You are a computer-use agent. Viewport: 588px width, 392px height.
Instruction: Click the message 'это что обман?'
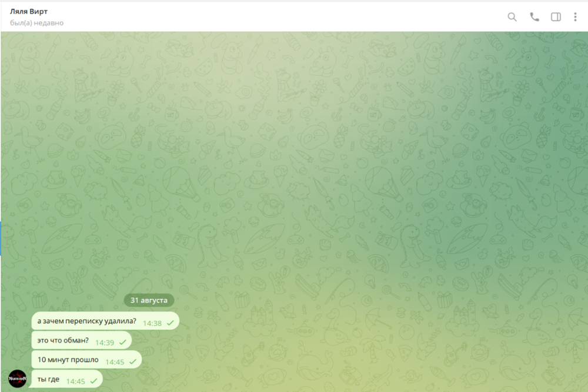point(63,341)
